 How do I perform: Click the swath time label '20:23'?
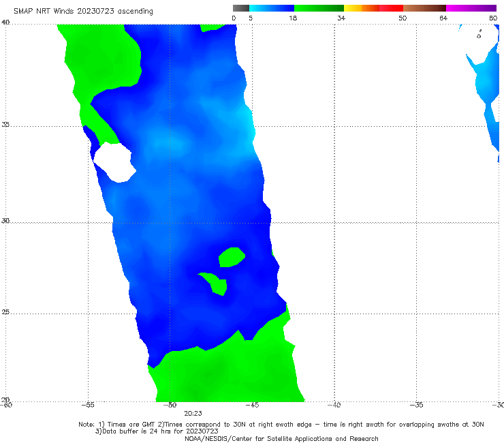(193, 414)
